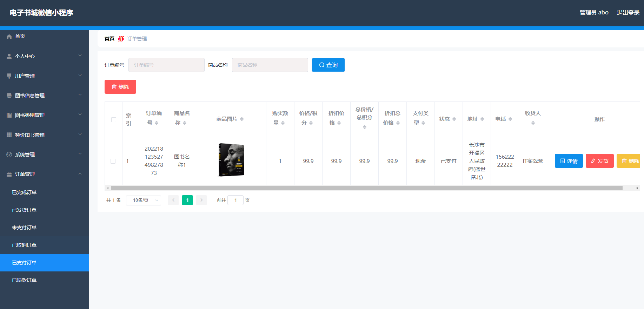This screenshot has width=644, height=309.
Task: Sort by 总价格/总积分 column arrows
Action: [365, 127]
